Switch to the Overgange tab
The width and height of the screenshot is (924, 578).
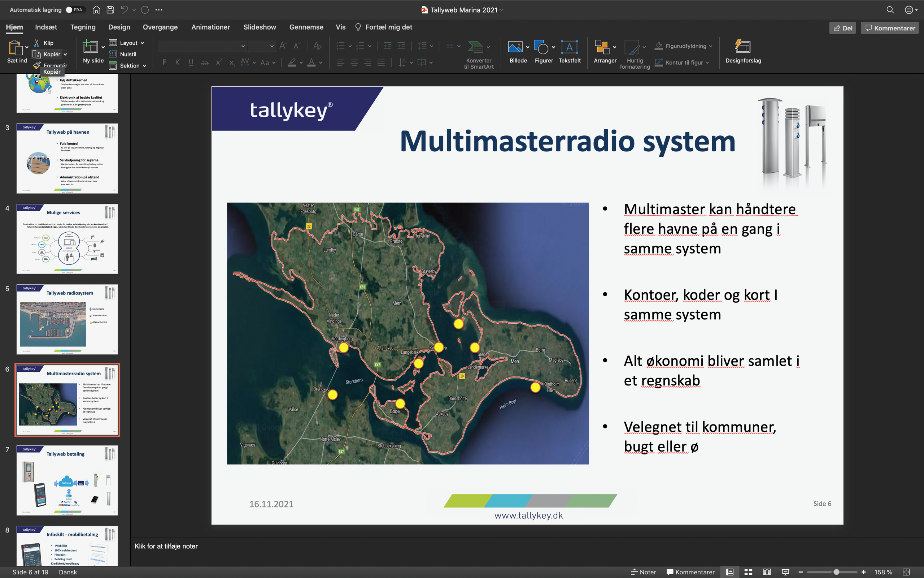(x=160, y=27)
